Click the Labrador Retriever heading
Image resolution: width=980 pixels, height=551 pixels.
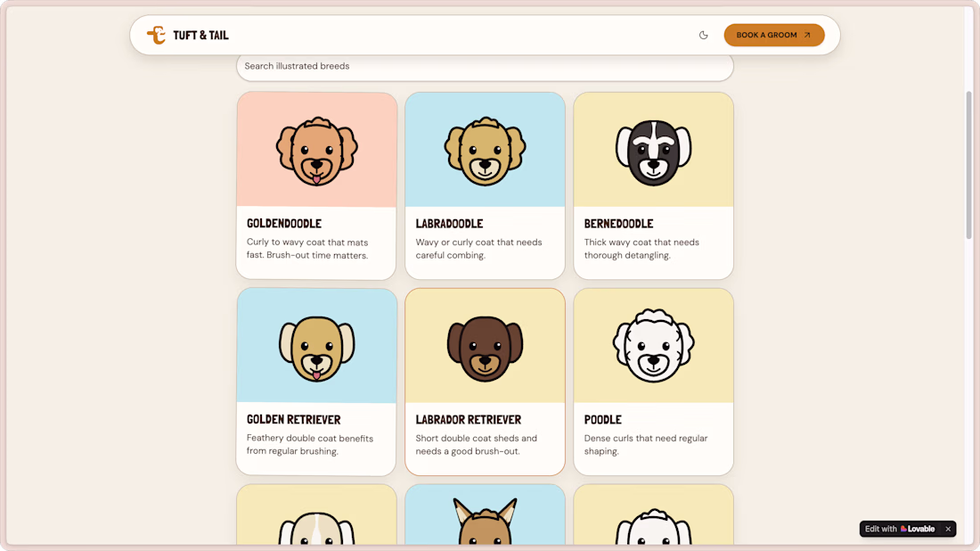tap(468, 420)
